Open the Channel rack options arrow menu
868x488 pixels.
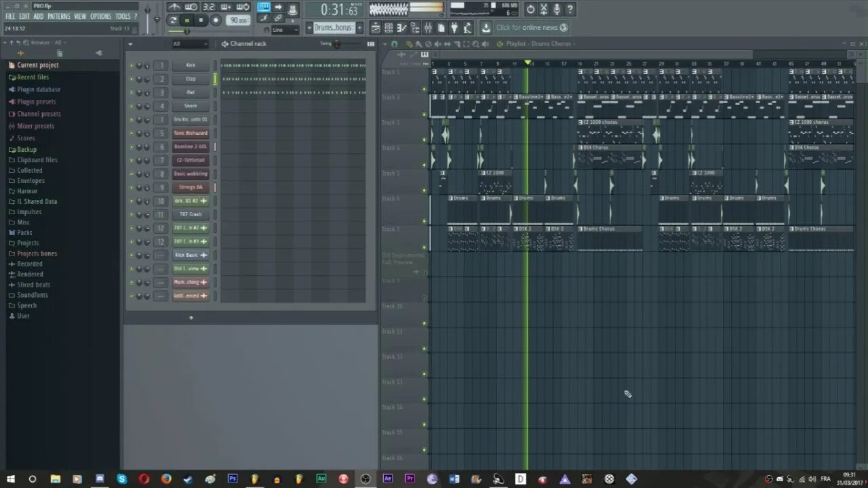(130, 44)
